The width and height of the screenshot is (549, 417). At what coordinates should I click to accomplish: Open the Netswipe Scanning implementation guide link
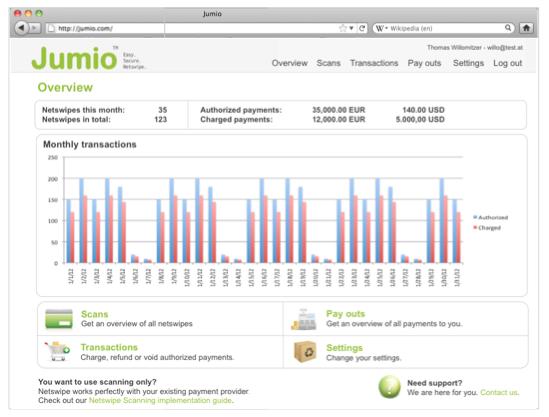(161, 400)
